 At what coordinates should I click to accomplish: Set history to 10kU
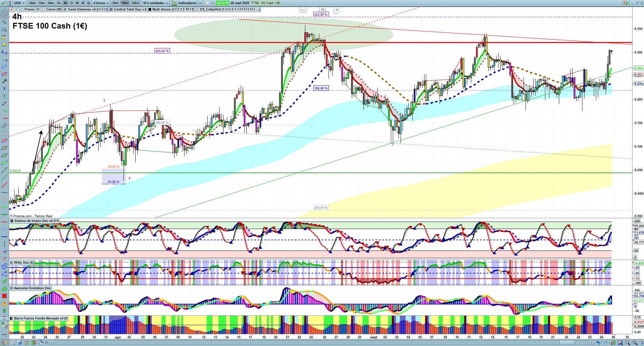(x=125, y=3)
